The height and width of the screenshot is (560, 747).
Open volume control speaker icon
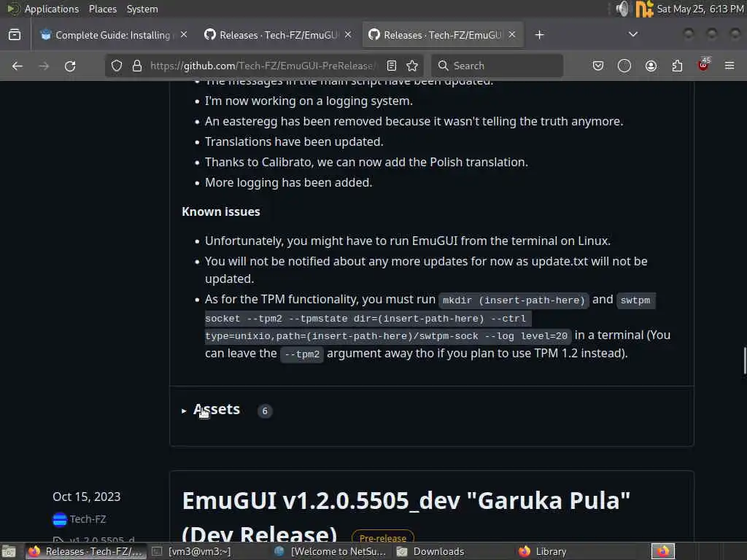(622, 9)
